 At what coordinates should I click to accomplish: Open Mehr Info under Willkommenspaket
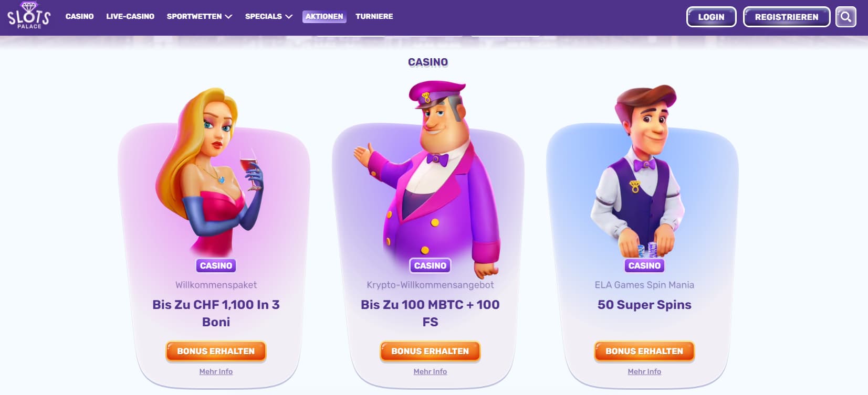coord(216,371)
